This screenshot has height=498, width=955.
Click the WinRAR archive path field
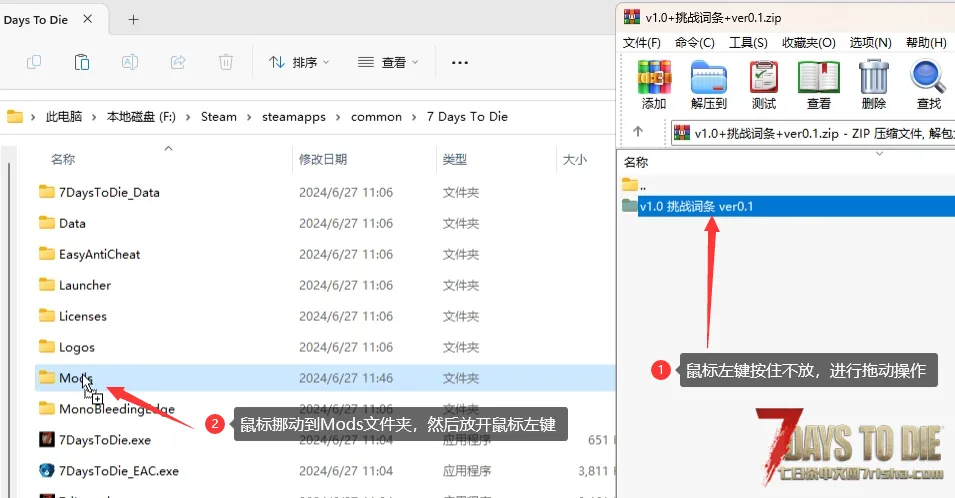point(813,133)
